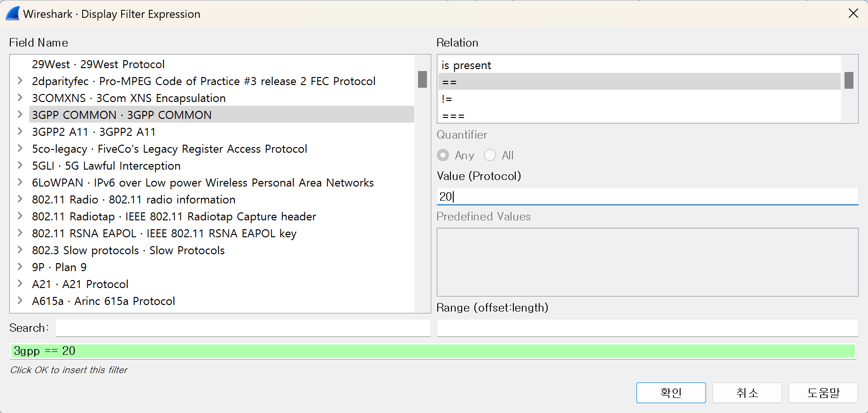Expand the 2dparityfec protocol entry

tap(20, 81)
